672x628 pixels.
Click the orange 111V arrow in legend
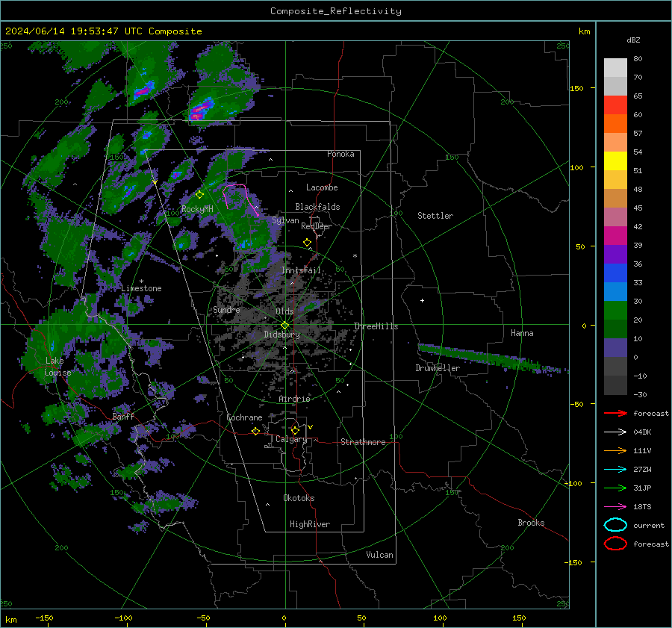tap(615, 450)
